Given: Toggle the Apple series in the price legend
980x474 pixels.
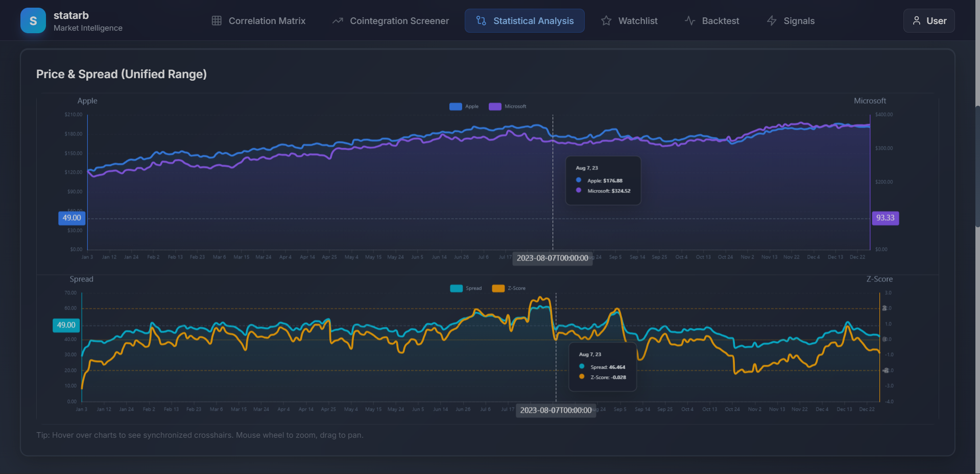Looking at the screenshot, I should pos(464,106).
